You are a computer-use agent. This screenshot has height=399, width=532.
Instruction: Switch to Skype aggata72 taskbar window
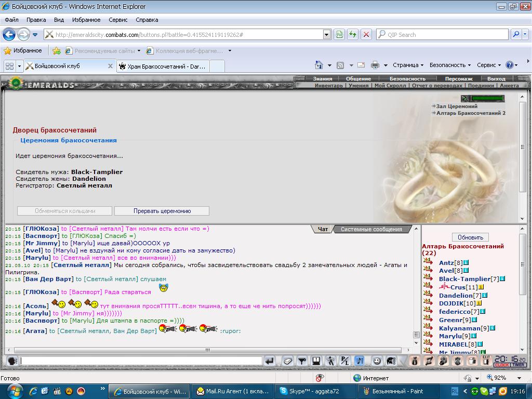point(314,391)
